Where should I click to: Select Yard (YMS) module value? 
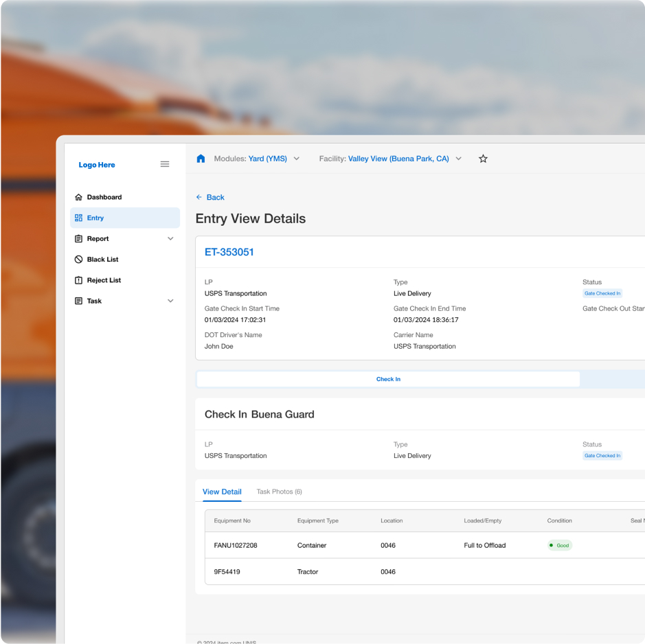267,159
